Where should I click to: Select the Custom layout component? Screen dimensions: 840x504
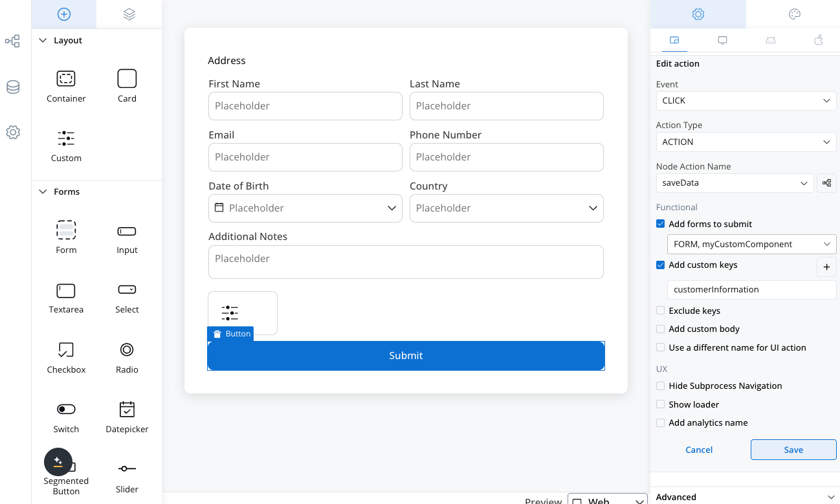(x=66, y=146)
